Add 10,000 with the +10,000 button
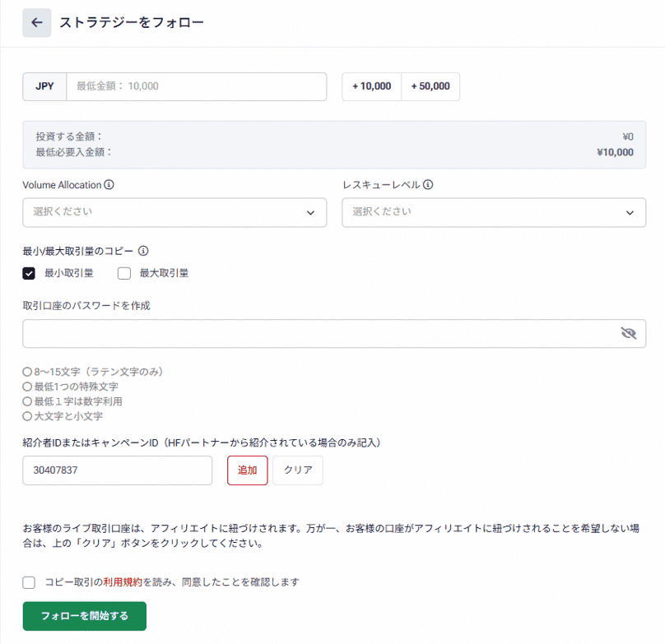 click(x=371, y=86)
